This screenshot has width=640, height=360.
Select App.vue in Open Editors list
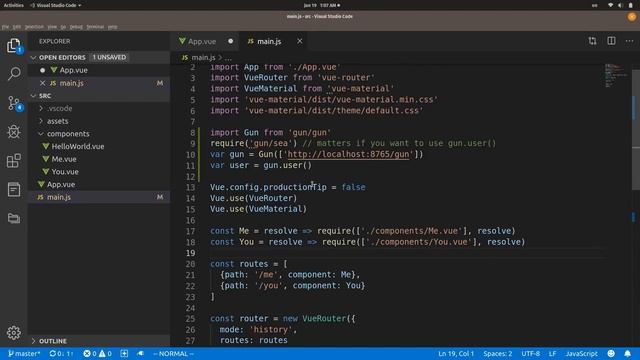point(73,70)
